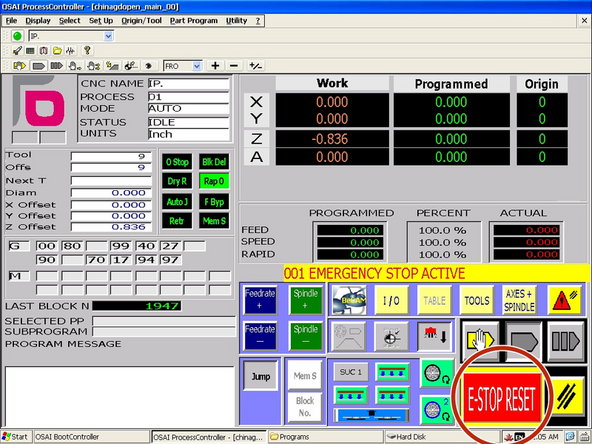Click the toolbar plus button beside FRO
Image resolution: width=592 pixels, height=444 pixels.
point(215,66)
